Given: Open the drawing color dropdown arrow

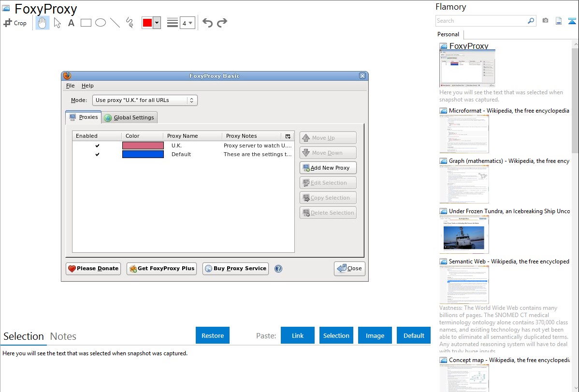Looking at the screenshot, I should coord(157,23).
